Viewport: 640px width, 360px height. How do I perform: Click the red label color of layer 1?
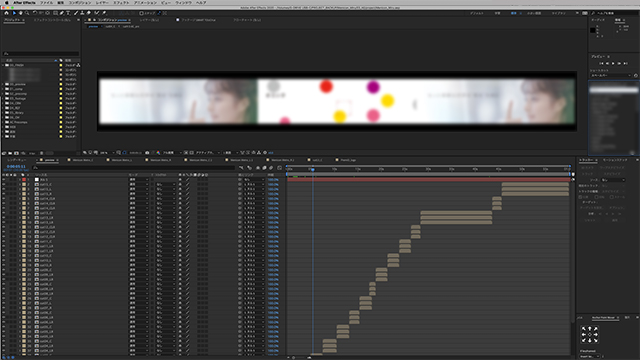pyautogui.click(x=24, y=180)
